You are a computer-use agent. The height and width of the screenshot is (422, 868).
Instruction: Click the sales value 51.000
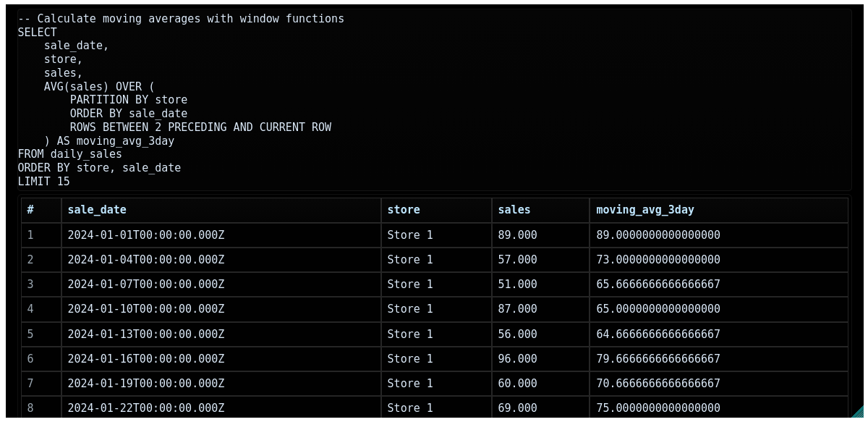[540, 284]
